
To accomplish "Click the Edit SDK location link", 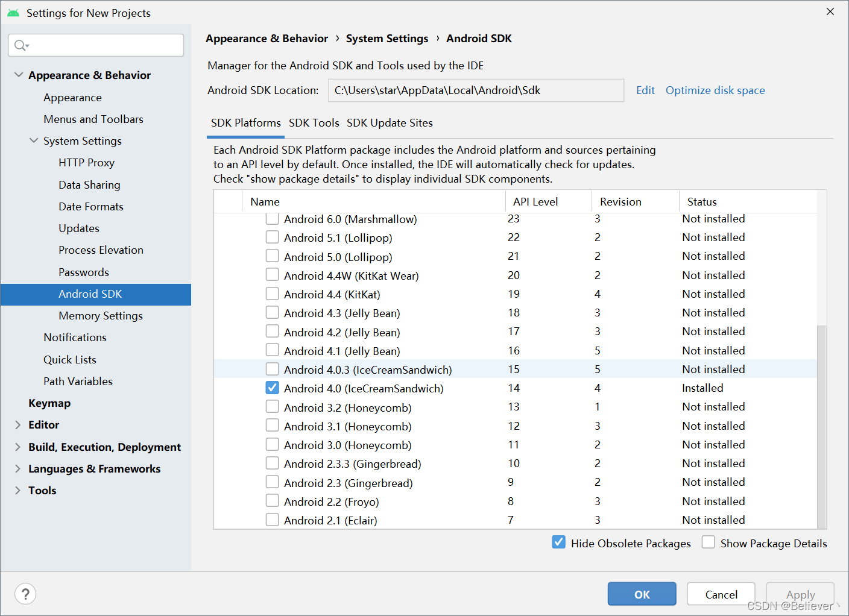I will 645,90.
